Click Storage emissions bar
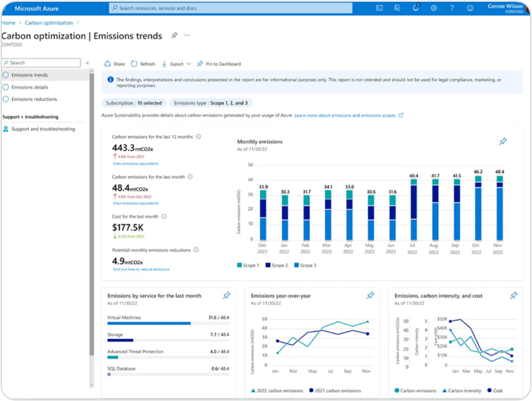 (x=120, y=340)
